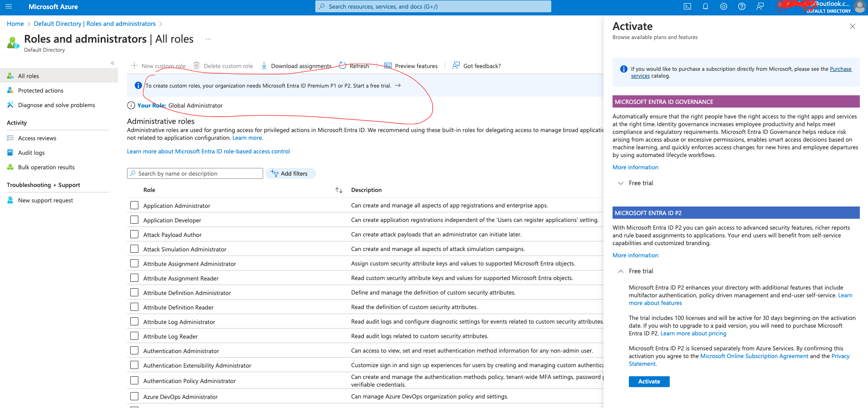
Task: Open More information under Entra ID Governance
Action: point(635,167)
